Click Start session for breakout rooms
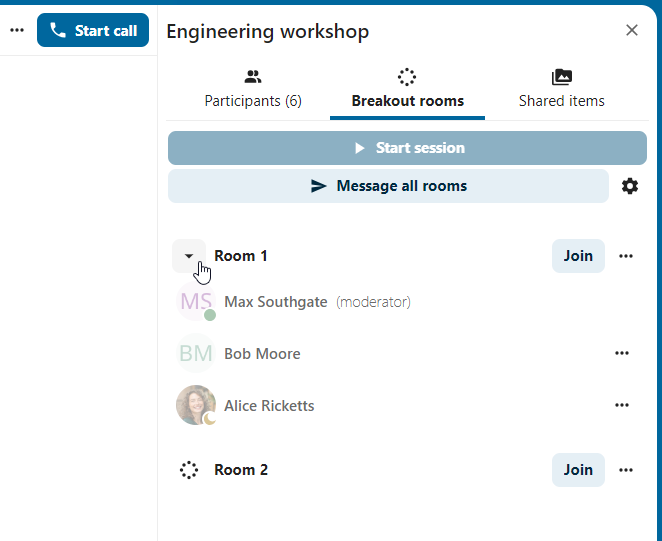 pos(407,148)
